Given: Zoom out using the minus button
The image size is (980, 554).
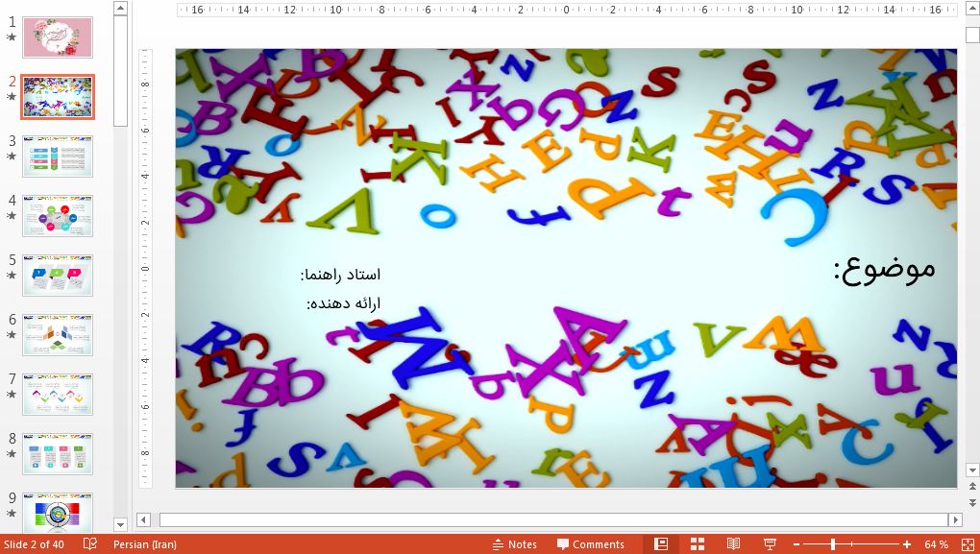Looking at the screenshot, I should tap(797, 544).
